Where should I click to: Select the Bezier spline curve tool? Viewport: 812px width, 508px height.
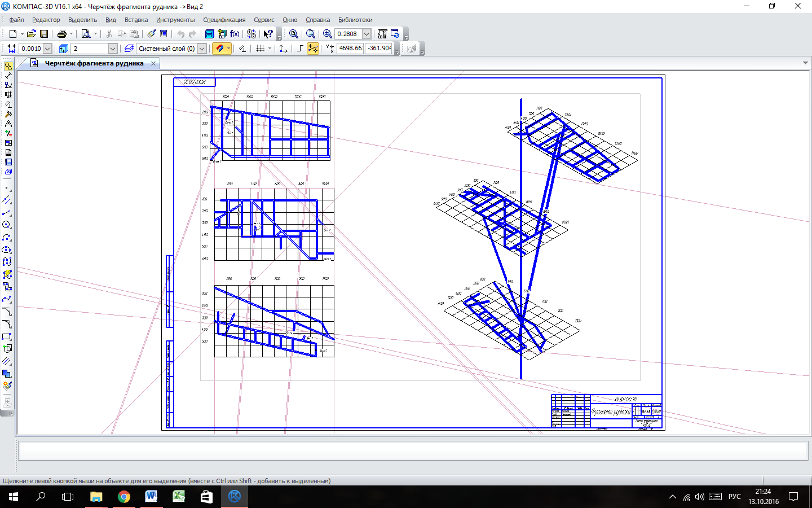7,299
